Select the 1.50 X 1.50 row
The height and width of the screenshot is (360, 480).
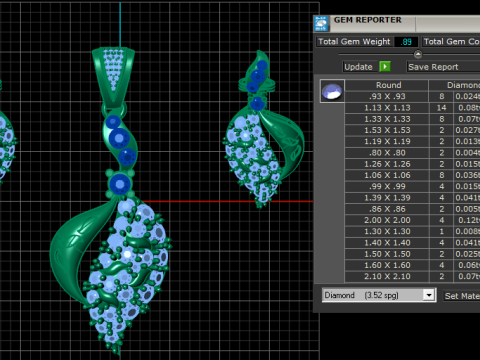pos(412,254)
